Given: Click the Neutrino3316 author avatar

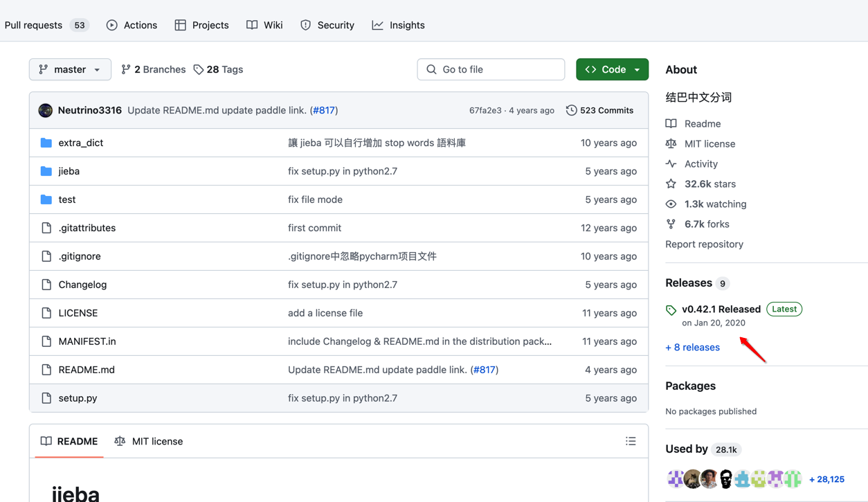Looking at the screenshot, I should 46,110.
